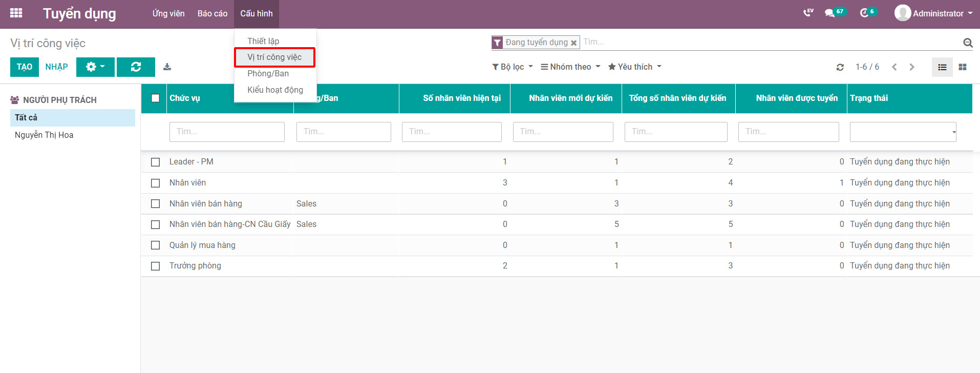
Task: Click the NHẬP import button
Action: [x=56, y=67]
